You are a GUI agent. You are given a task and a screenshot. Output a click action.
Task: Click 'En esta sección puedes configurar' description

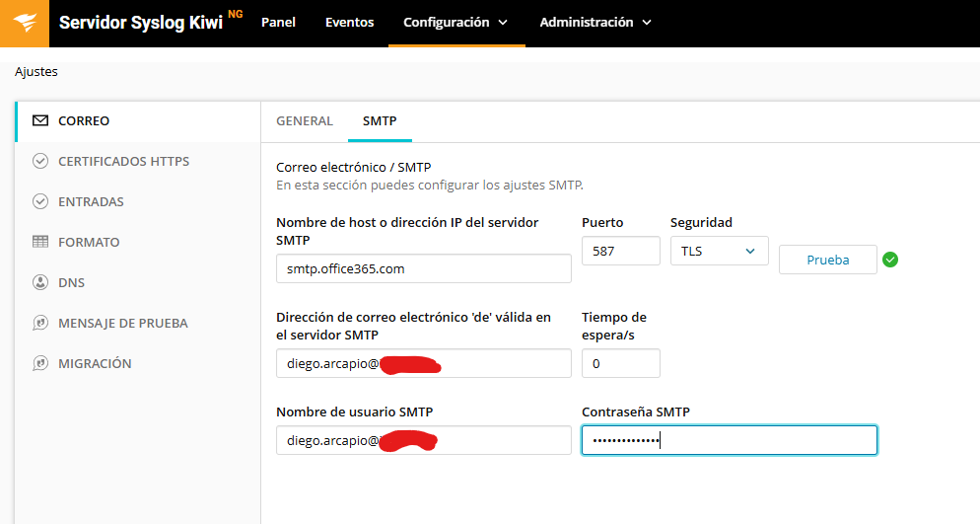click(430, 186)
